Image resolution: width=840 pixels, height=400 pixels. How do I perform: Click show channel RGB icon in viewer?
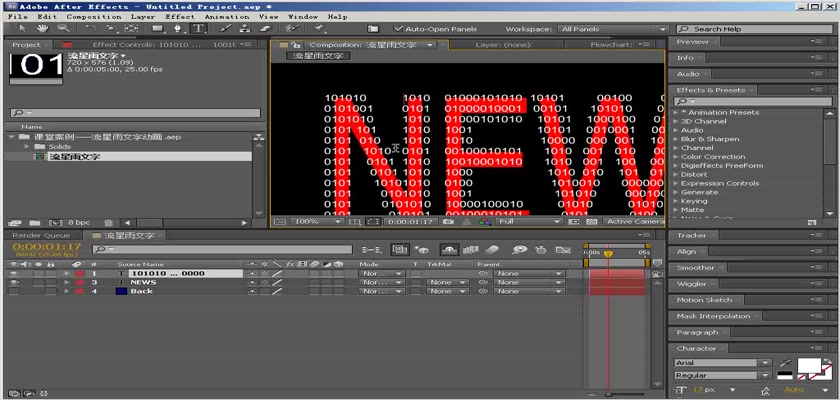click(x=485, y=221)
